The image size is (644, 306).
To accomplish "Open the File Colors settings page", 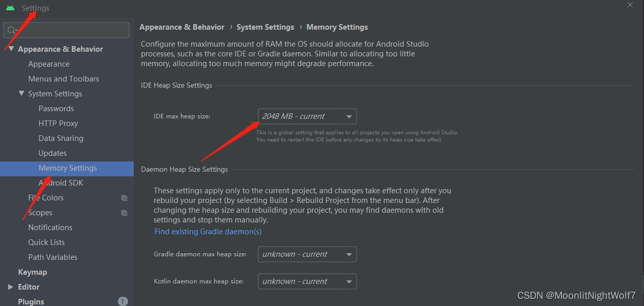I will [x=46, y=198].
